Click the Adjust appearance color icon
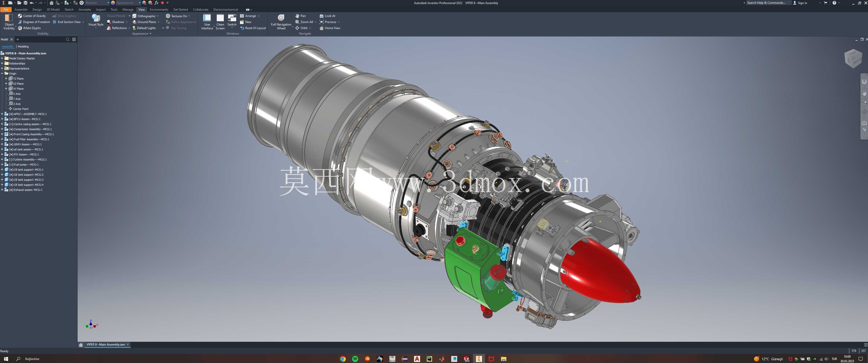Image resolution: width=868 pixels, height=363 pixels. click(x=144, y=3)
